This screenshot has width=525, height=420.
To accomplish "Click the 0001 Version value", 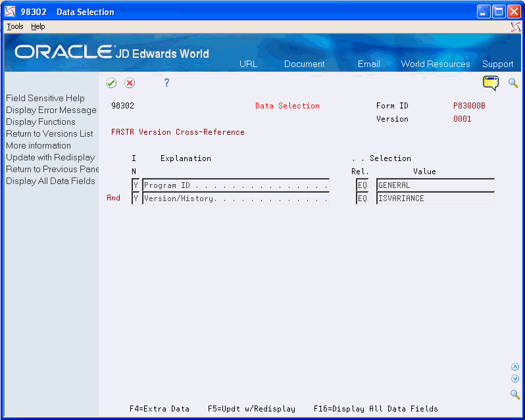I will [463, 119].
